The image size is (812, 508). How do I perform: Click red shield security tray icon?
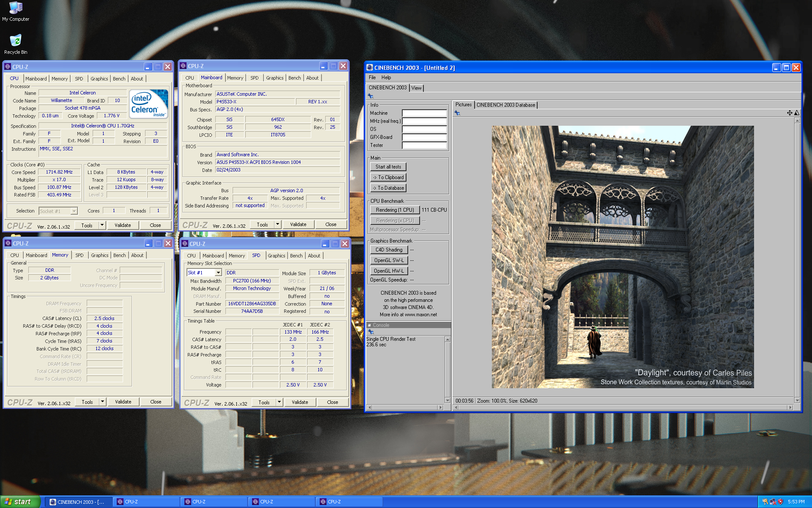(781, 502)
